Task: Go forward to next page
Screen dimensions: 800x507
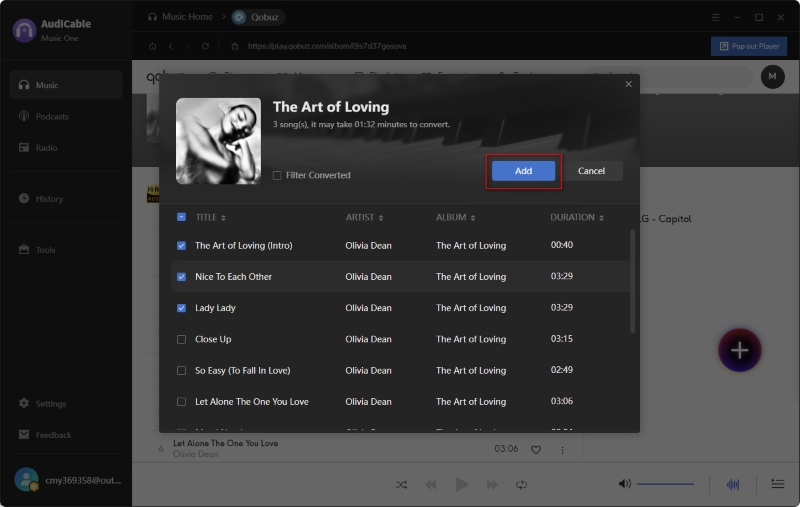Action: click(188, 46)
